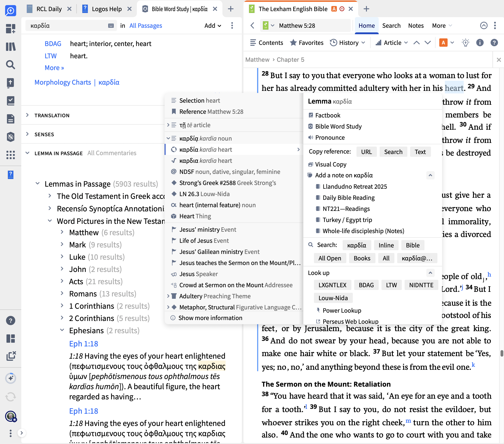Image resolution: width=504 pixels, height=444 pixels.
Task: Go to previous article with up arrow
Action: point(416,43)
